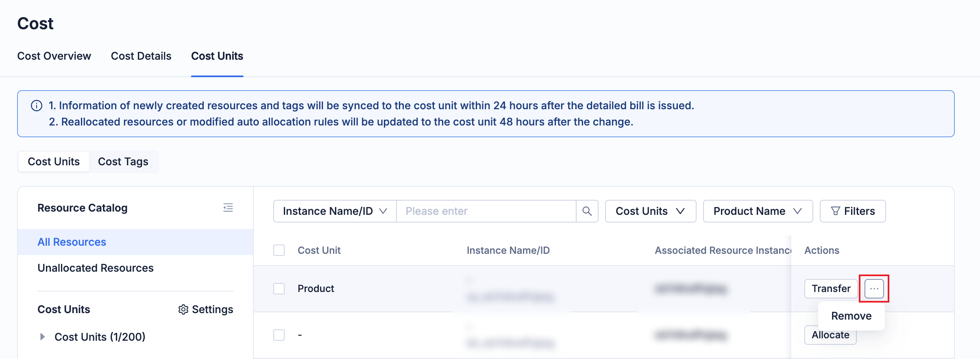
Task: Click the search input field
Action: tap(486, 211)
